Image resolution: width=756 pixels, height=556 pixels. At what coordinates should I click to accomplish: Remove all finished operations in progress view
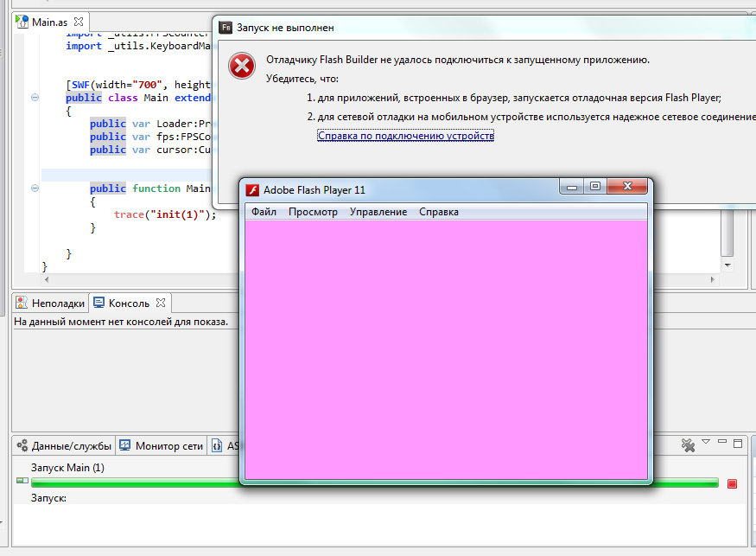click(x=688, y=445)
